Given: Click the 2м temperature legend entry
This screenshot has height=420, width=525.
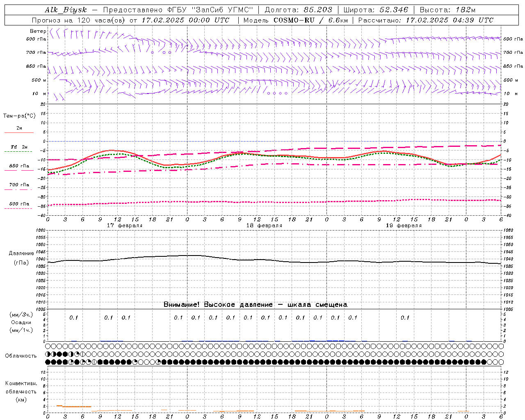Looking at the screenshot, I should [x=19, y=128].
